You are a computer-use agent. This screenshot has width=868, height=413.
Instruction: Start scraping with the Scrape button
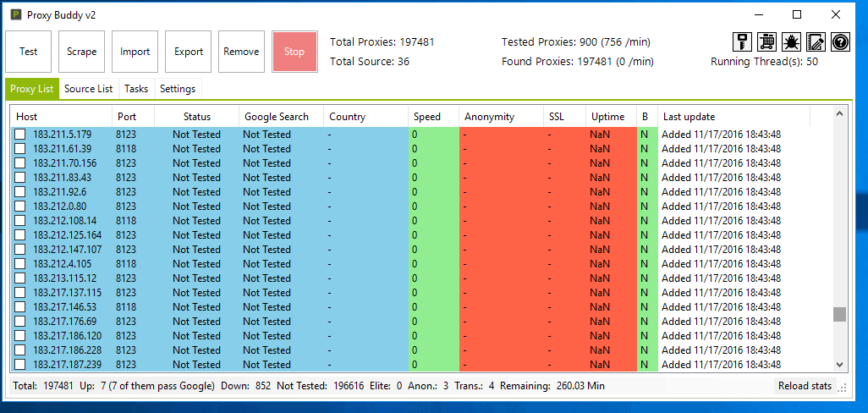click(81, 52)
